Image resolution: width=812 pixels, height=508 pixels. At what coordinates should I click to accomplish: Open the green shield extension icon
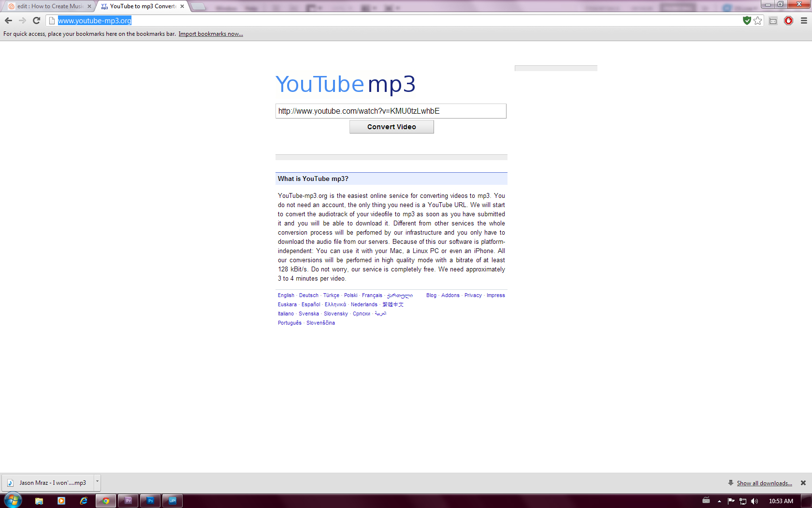[x=747, y=20]
